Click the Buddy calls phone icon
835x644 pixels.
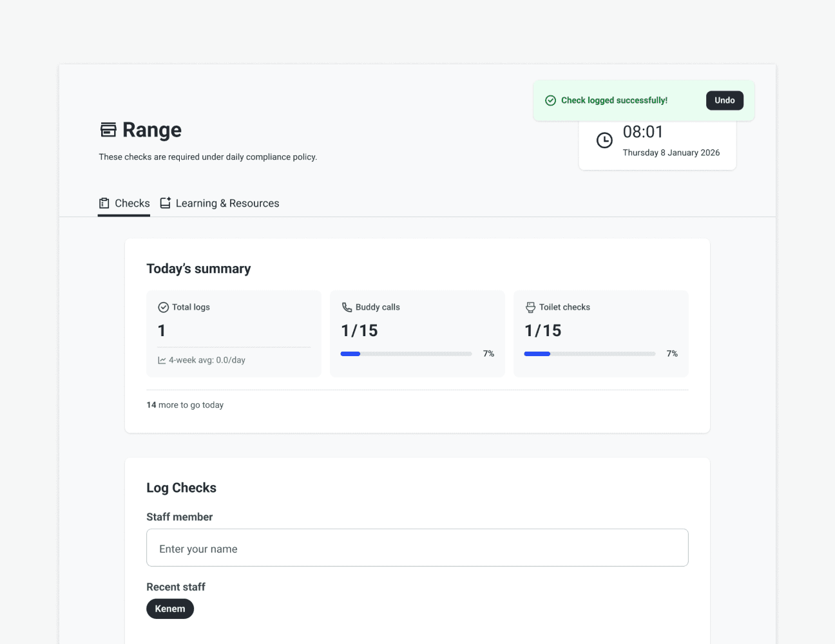point(347,307)
